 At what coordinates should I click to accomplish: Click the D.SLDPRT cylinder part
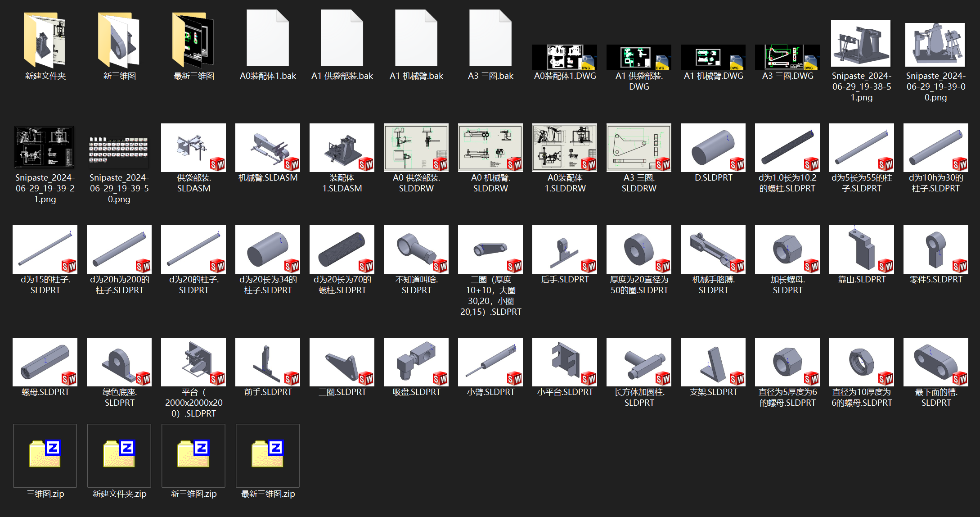tap(713, 148)
